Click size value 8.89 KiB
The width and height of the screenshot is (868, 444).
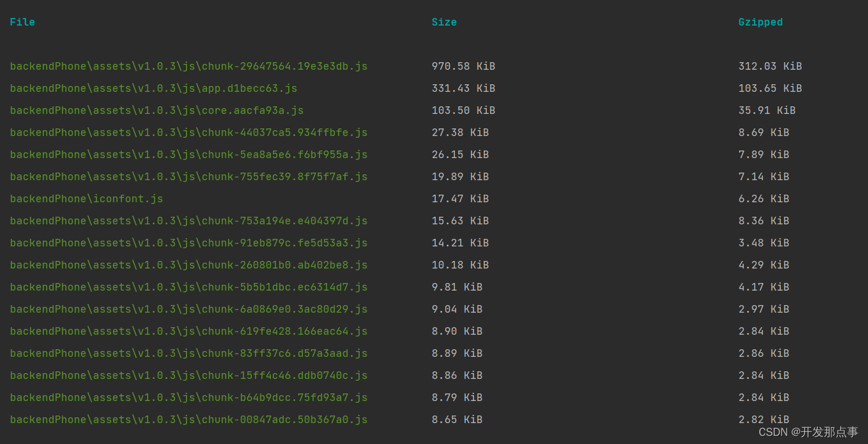pyautogui.click(x=457, y=353)
